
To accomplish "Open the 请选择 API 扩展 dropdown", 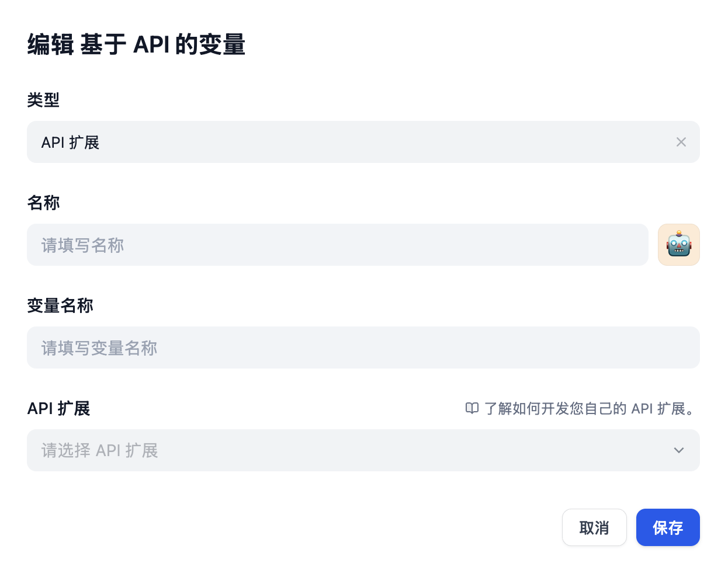I will click(351, 450).
